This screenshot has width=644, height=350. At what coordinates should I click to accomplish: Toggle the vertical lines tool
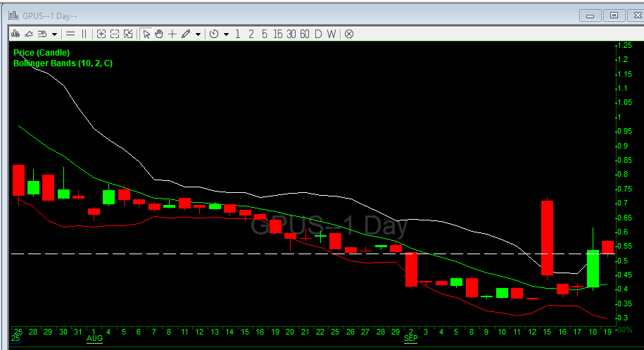(84, 33)
